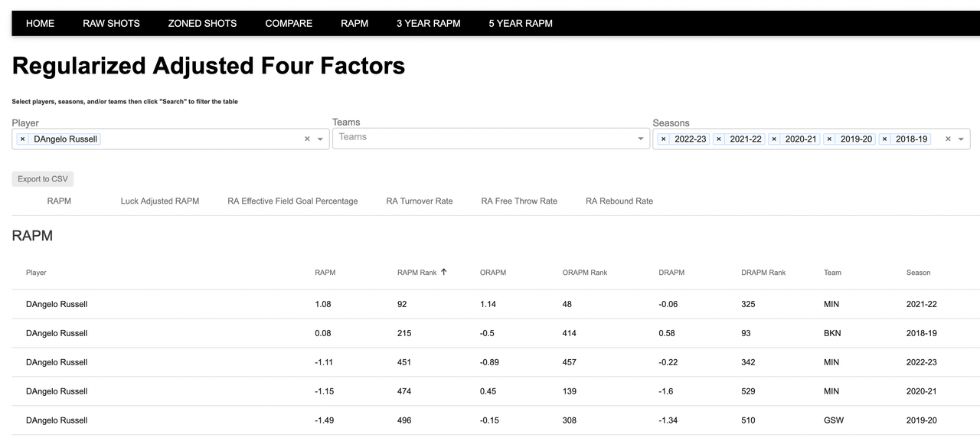Viewport: 980px width, 438px height.
Task: Clear all selected players
Action: (307, 139)
